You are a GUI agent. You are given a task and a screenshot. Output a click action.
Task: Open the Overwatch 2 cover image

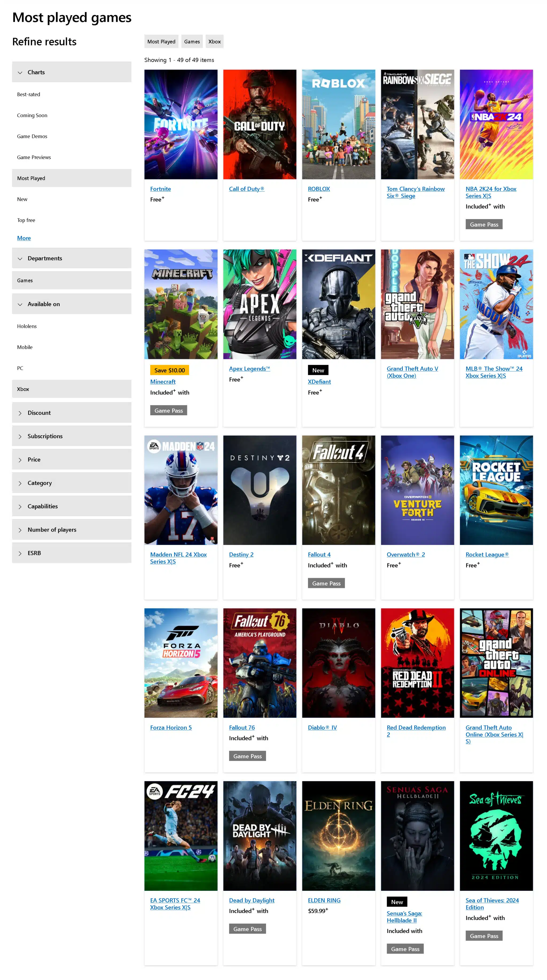click(417, 490)
